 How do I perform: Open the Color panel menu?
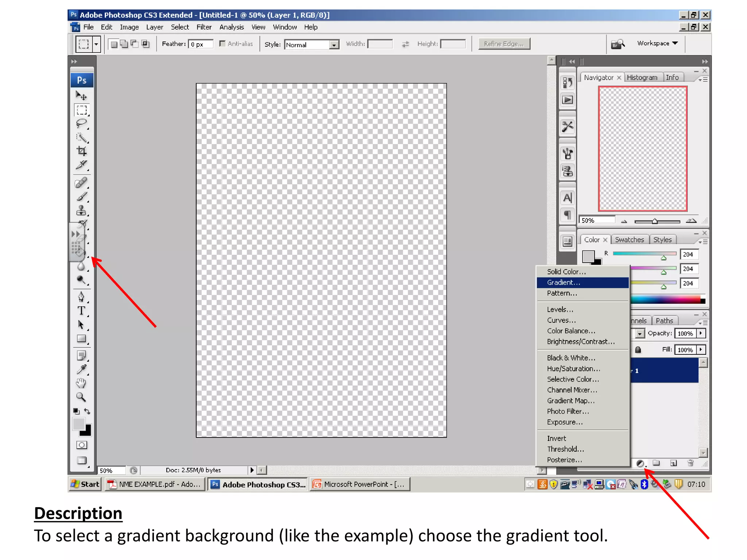point(703,241)
